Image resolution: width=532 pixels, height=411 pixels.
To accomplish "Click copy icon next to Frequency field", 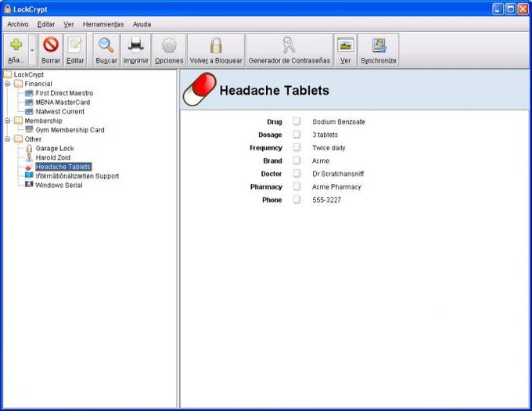I will coord(297,147).
